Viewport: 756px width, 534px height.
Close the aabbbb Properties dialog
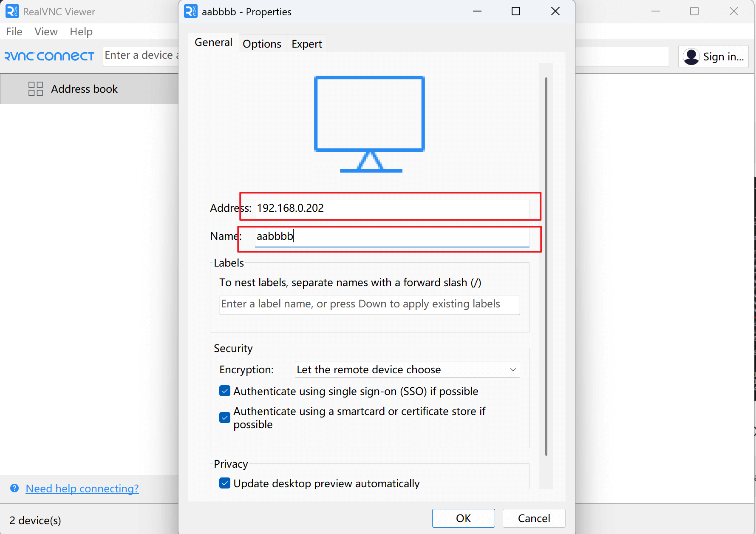coord(555,11)
